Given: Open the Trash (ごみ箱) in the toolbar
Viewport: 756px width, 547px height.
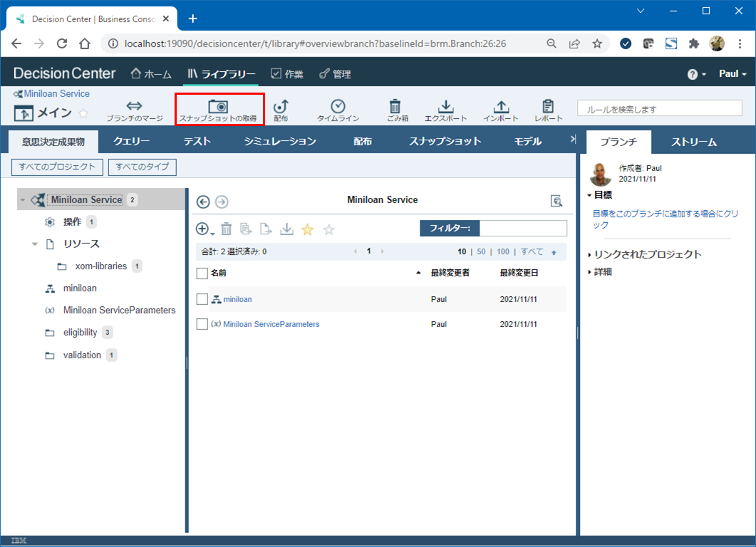Looking at the screenshot, I should [398, 111].
